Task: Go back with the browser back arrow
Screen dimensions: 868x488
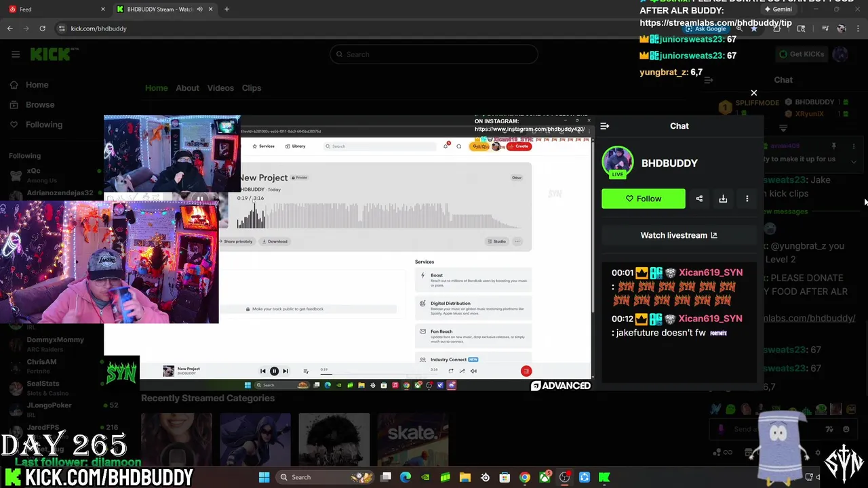Action: [9, 28]
